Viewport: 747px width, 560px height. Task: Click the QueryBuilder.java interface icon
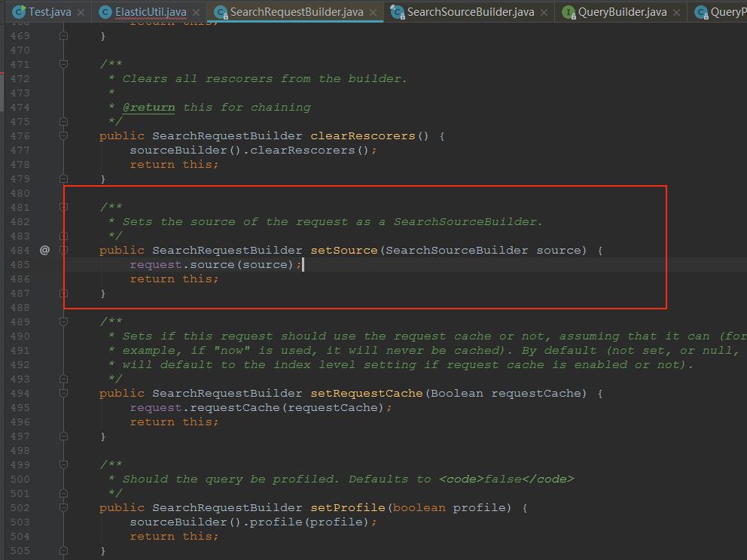point(569,12)
